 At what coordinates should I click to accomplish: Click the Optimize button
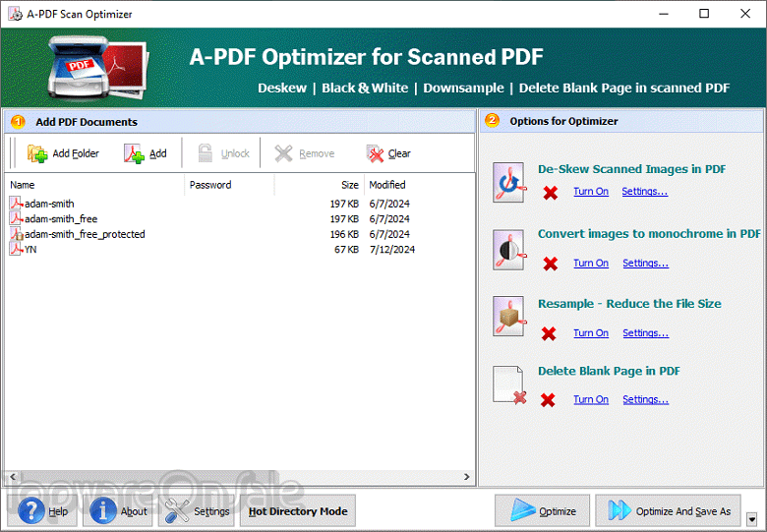pos(543,511)
